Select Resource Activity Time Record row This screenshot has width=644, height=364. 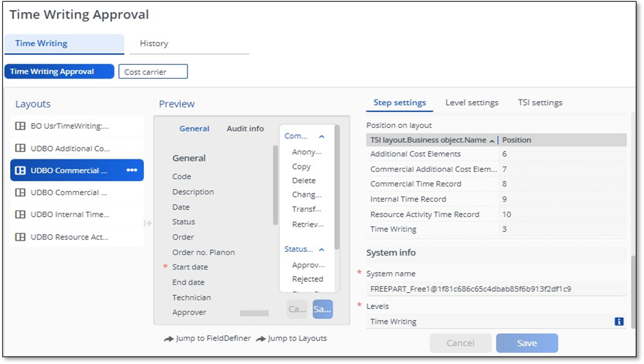496,214
